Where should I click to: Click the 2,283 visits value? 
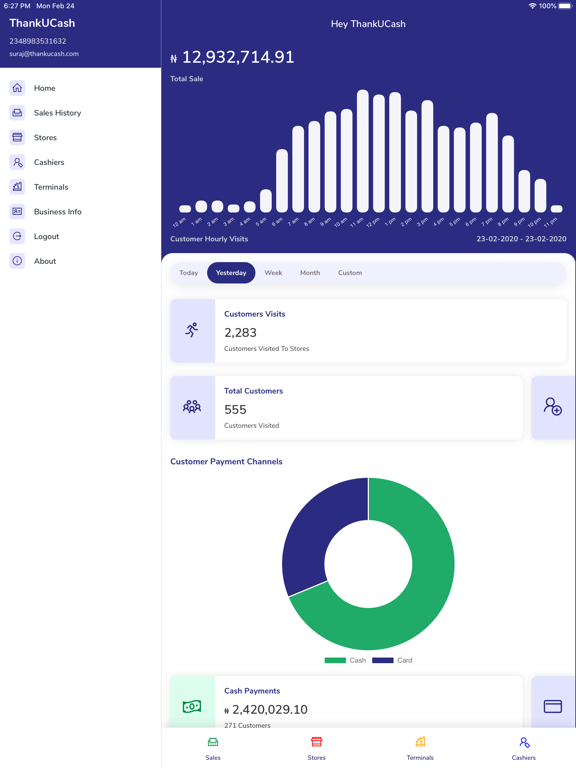pyautogui.click(x=240, y=333)
